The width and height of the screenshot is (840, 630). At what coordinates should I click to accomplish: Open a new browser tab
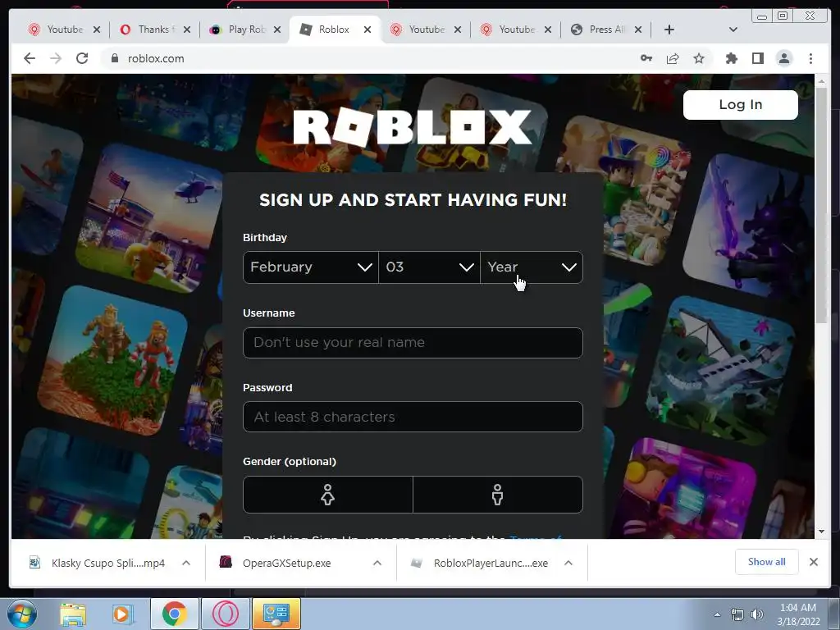(x=669, y=30)
